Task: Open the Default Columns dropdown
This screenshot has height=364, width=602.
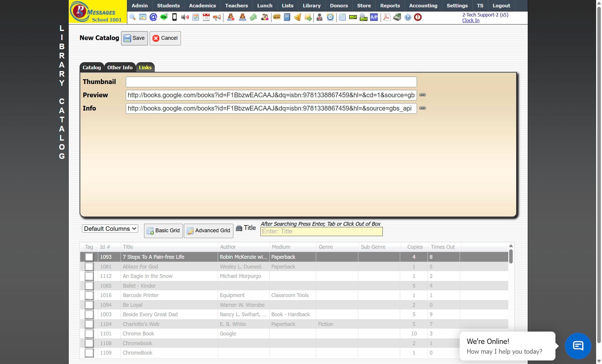Action: pos(110,229)
